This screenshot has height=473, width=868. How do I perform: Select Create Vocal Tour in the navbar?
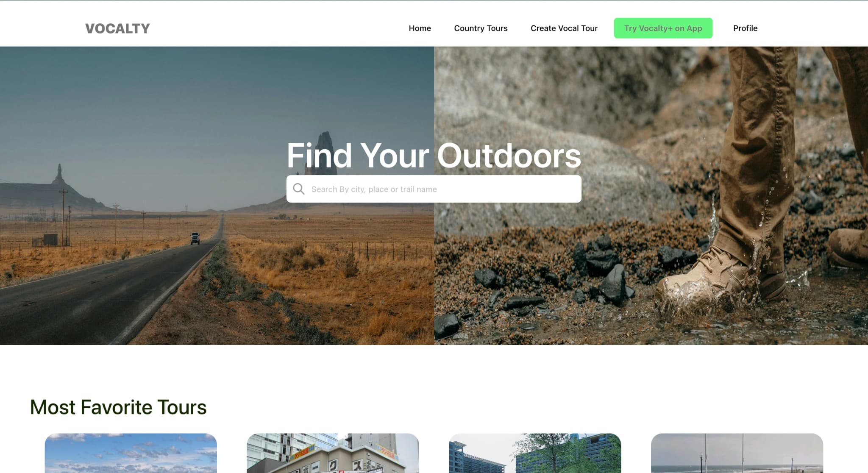[x=564, y=28]
